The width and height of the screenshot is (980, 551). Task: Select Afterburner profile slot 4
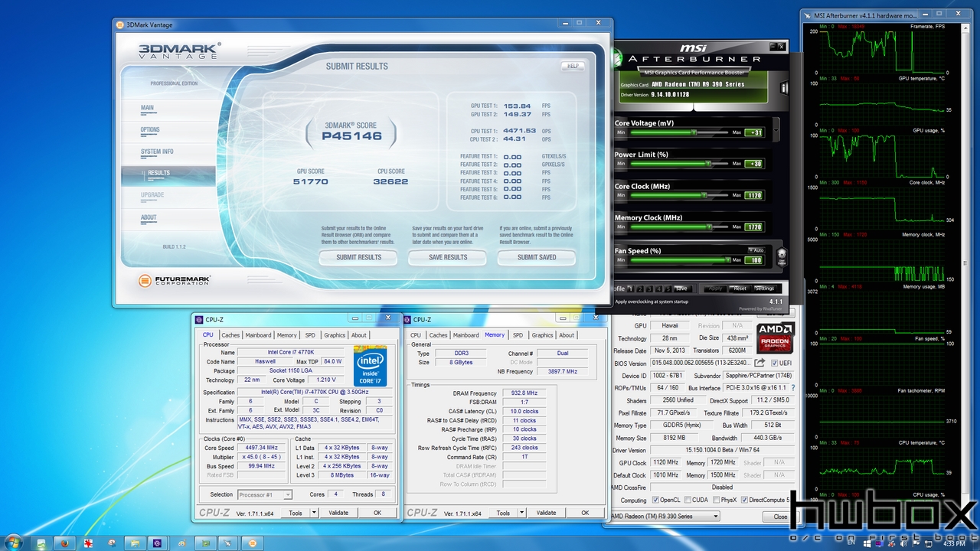(659, 289)
